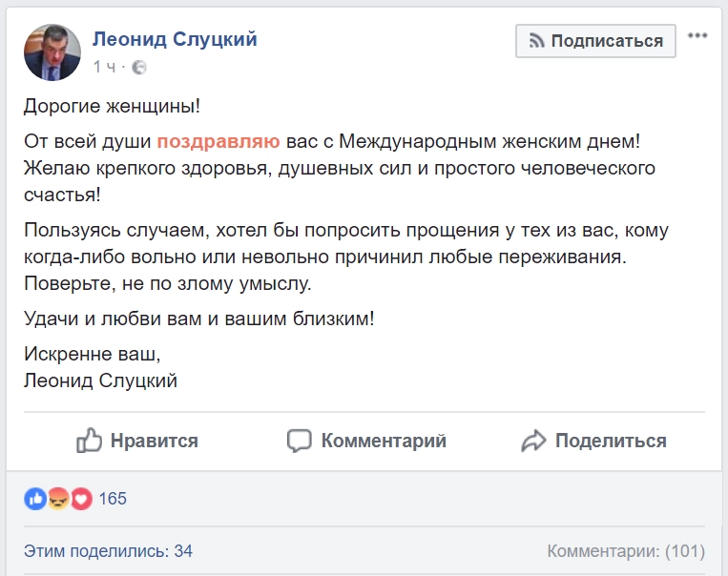Click the RSS feed icon on Подписаться
Image resolution: width=728 pixels, height=576 pixels.
(x=537, y=41)
